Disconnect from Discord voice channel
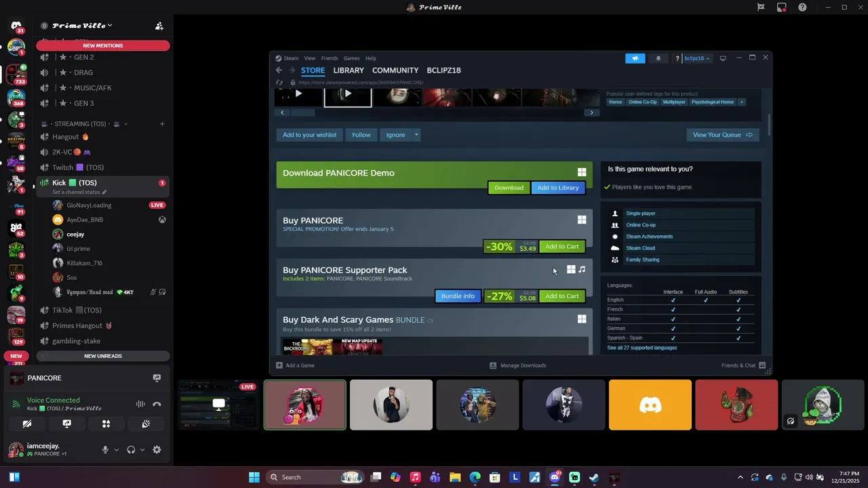This screenshot has width=868, height=488. coord(157,404)
